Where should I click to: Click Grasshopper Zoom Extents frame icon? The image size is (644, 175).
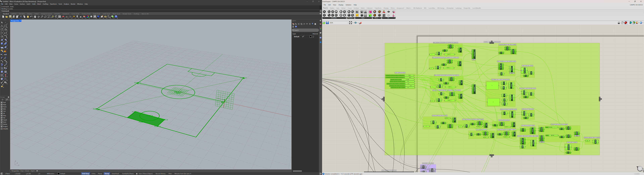click(x=351, y=23)
